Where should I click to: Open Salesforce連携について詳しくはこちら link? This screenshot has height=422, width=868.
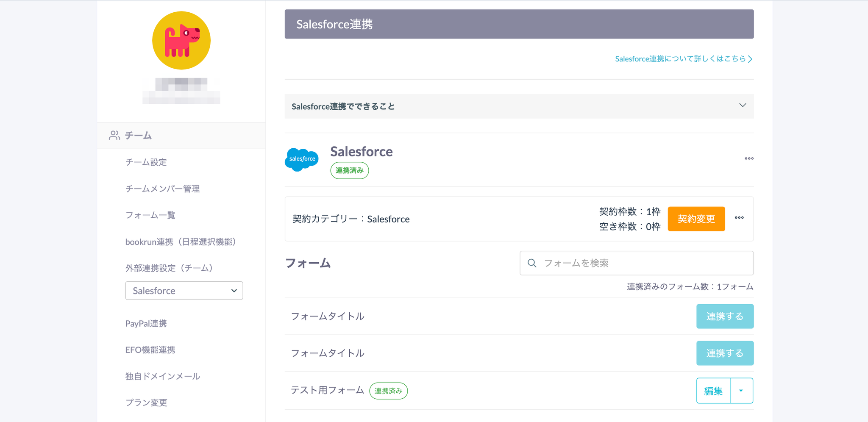point(683,59)
